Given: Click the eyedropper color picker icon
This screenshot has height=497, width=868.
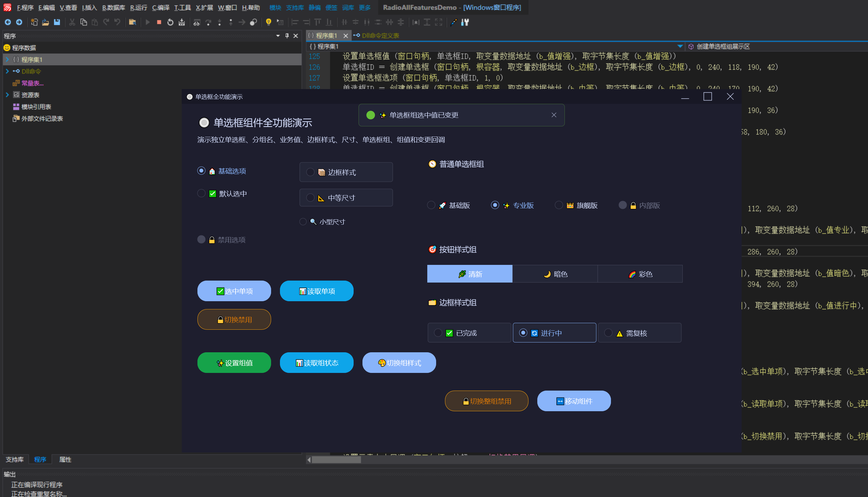Looking at the screenshot, I should click(x=453, y=22).
